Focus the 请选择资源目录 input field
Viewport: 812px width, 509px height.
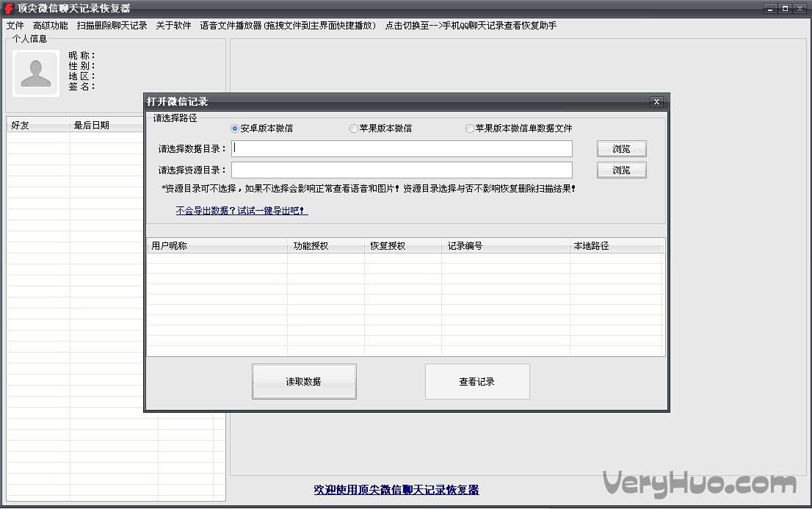point(402,170)
